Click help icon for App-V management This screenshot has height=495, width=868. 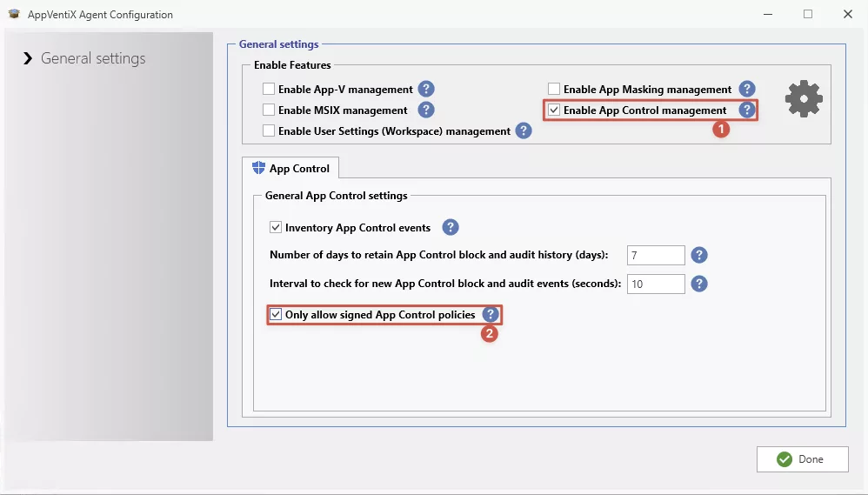(425, 89)
